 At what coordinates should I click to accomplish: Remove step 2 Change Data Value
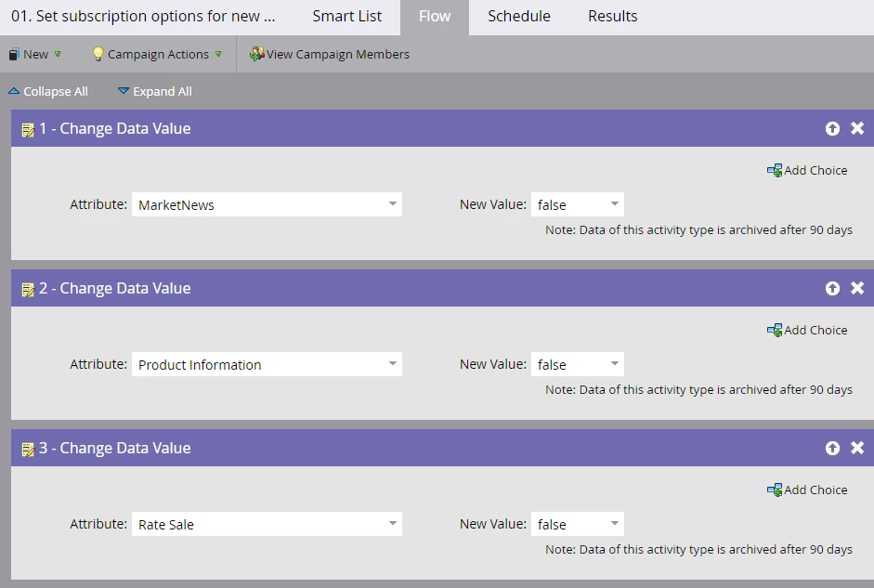(857, 289)
